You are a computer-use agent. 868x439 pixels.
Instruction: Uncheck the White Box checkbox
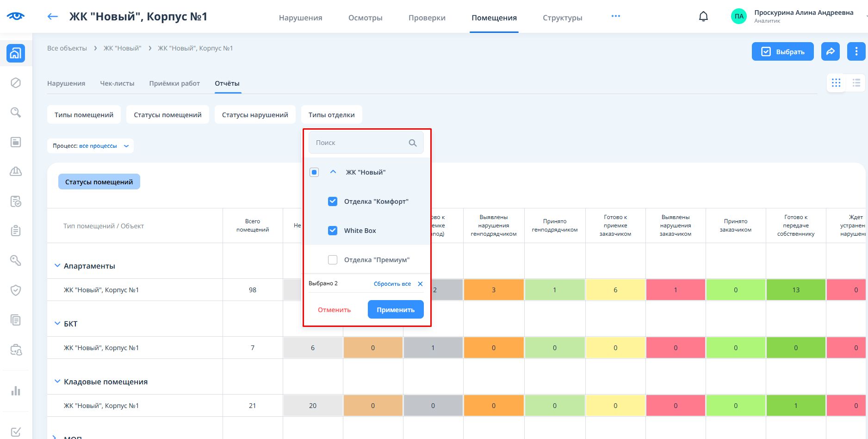coord(333,231)
